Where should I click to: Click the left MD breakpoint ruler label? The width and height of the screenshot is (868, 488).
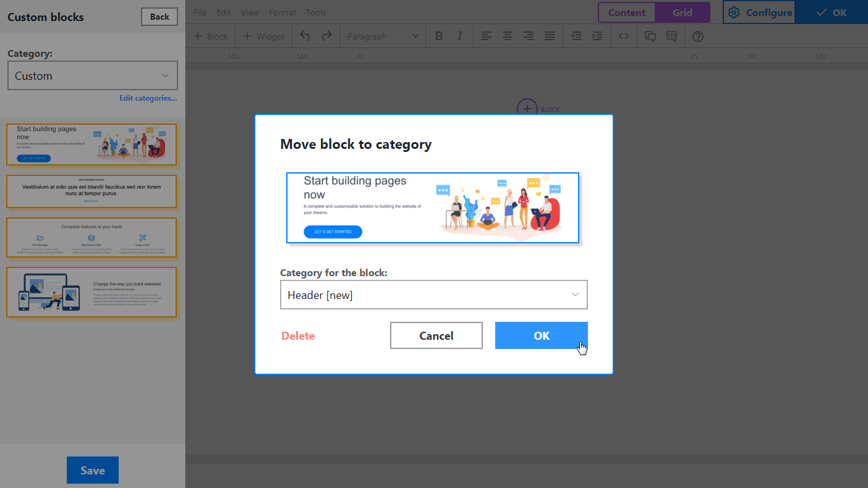tap(233, 56)
